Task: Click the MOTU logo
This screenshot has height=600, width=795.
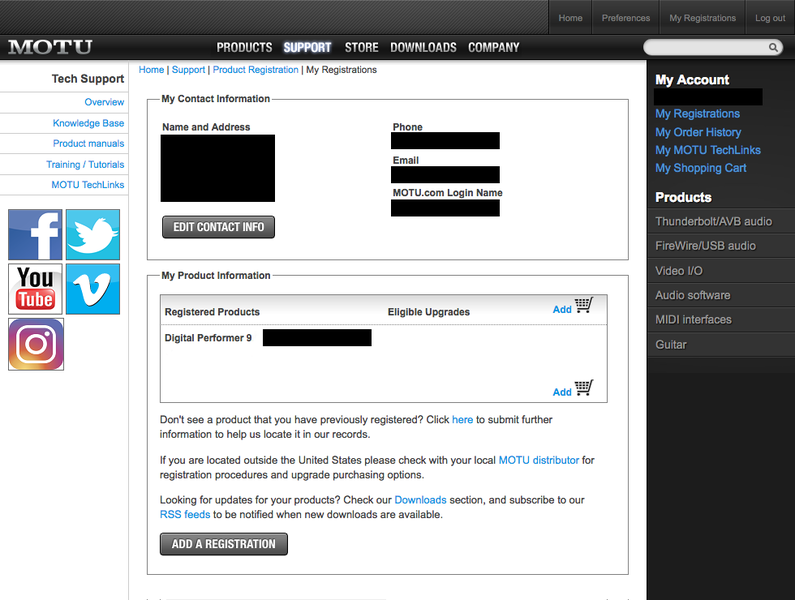Action: (50, 47)
